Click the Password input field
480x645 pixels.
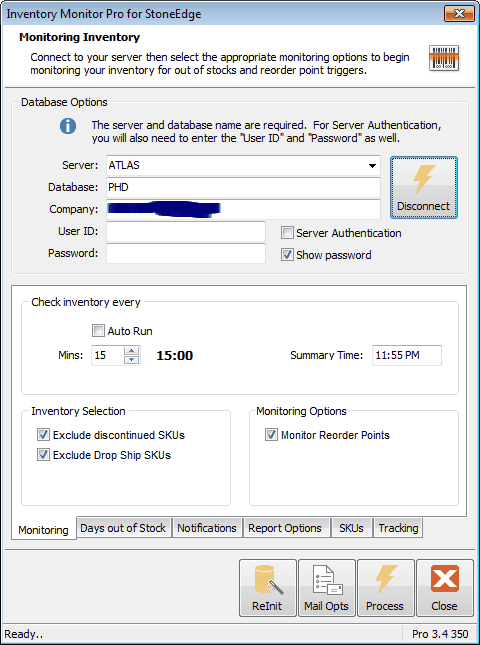[x=186, y=253]
